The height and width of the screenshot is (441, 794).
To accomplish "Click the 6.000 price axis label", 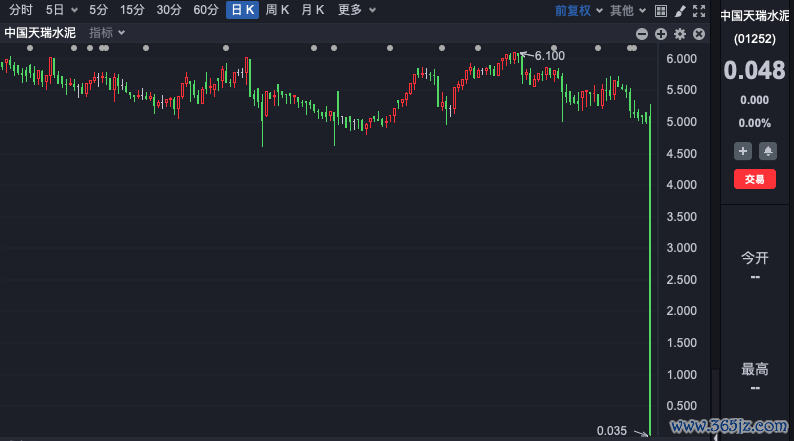I will 682,59.
